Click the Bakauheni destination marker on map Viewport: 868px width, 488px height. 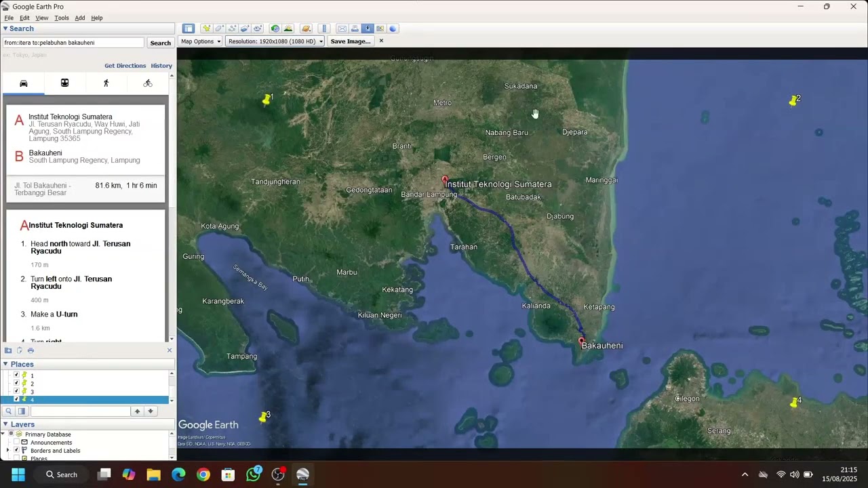tap(581, 342)
